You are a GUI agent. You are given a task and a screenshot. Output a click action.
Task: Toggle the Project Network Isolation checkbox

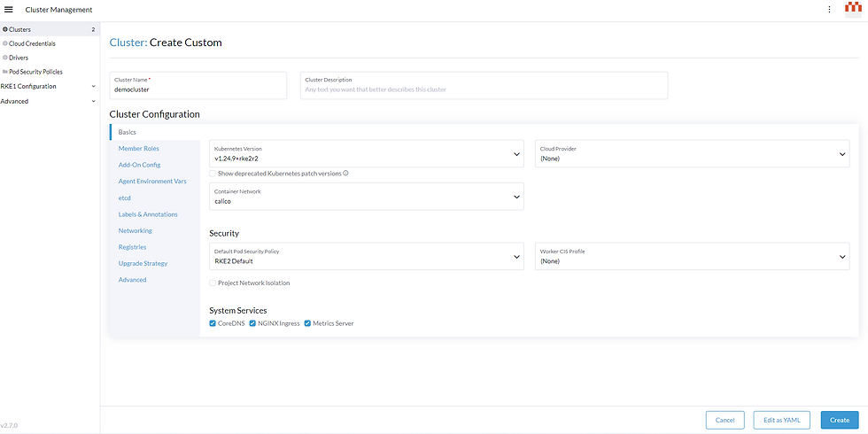point(213,283)
